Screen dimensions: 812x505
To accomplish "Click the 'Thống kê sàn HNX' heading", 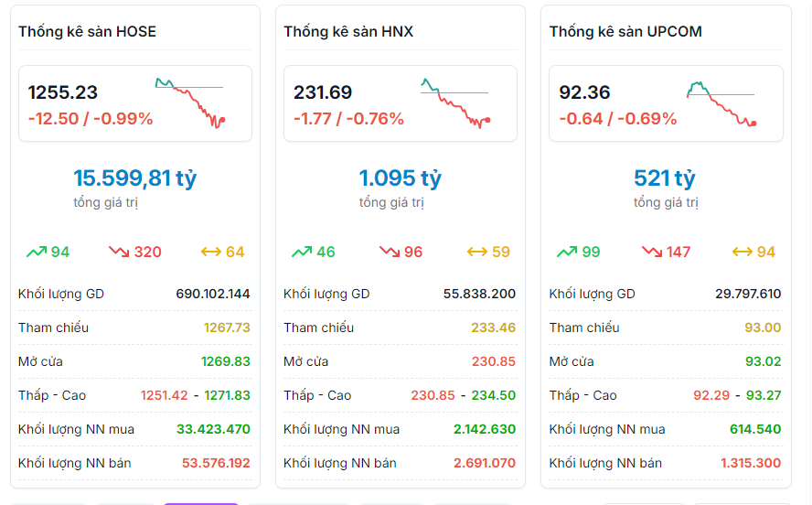I will [x=348, y=32].
